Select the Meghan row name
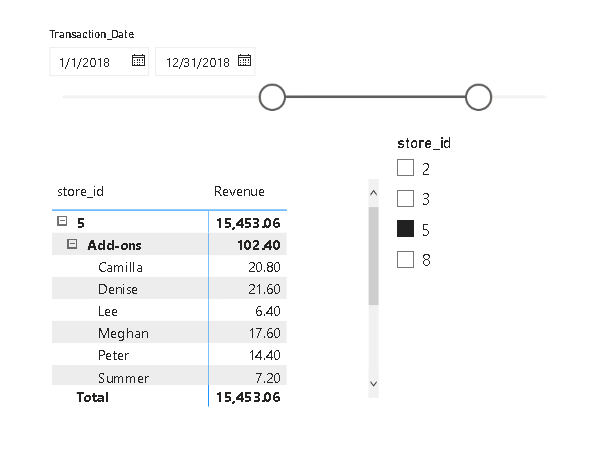 pos(123,334)
